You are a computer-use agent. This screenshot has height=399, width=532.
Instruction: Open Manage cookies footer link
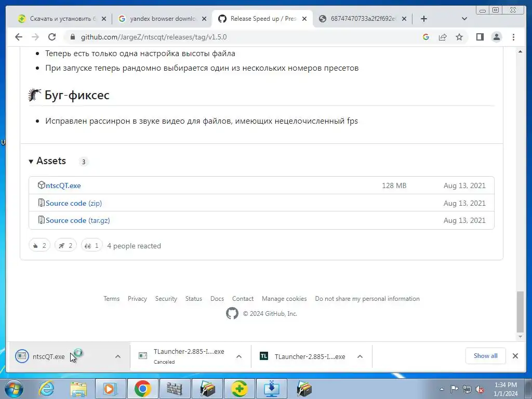click(x=284, y=299)
